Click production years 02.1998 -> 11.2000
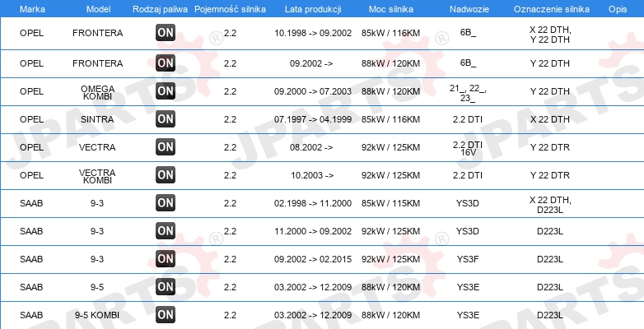 [x=313, y=203]
